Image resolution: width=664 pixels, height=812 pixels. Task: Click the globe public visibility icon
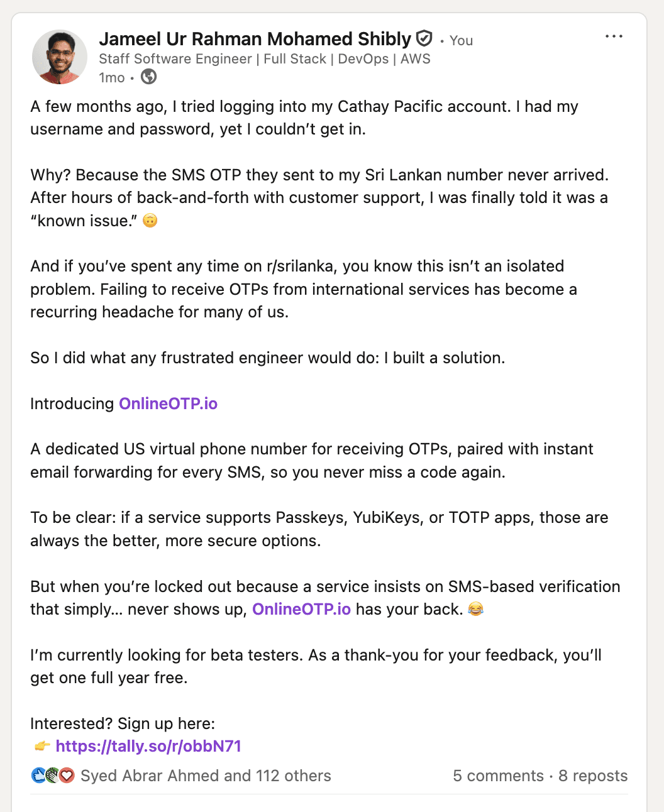point(149,77)
